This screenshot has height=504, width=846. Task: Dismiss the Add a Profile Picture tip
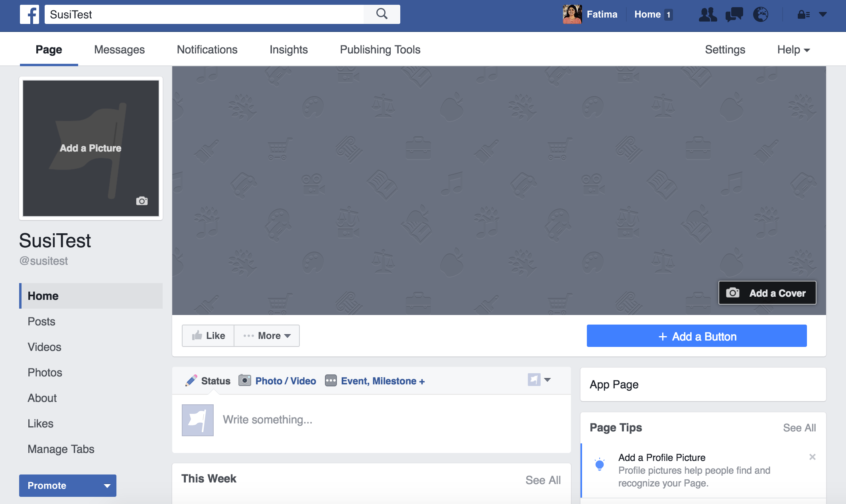812,457
